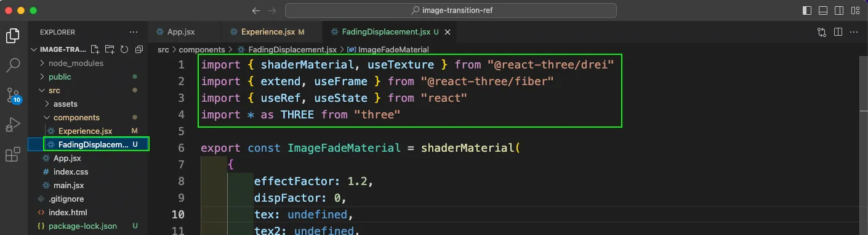Refresh the Explorer file tree

click(124, 49)
